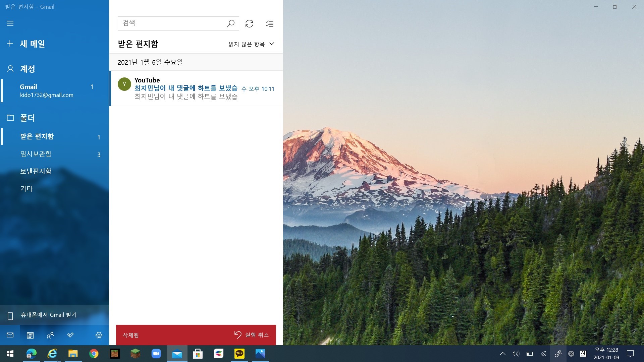Click 새 메일 to compose
Image resolution: width=644 pixels, height=362 pixels.
click(x=32, y=44)
